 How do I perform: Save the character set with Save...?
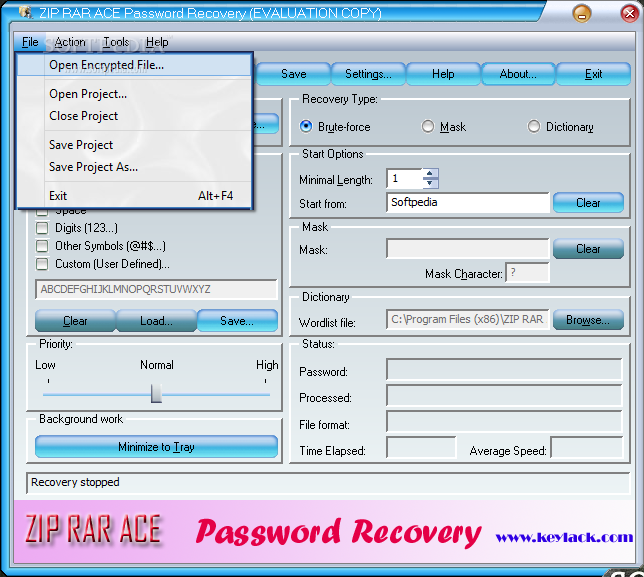[x=237, y=321]
